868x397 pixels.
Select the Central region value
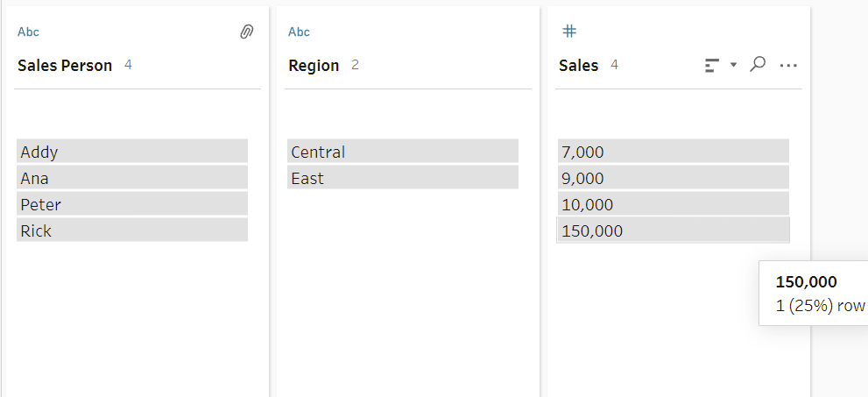pyautogui.click(x=402, y=152)
